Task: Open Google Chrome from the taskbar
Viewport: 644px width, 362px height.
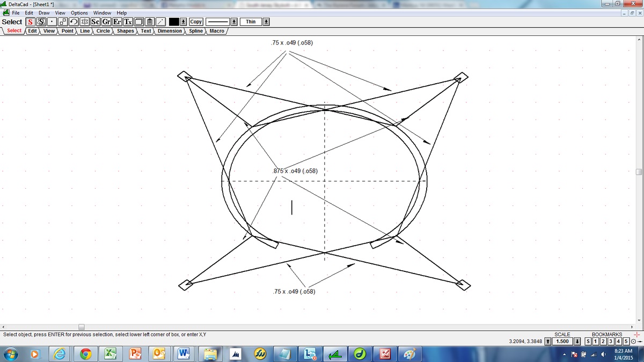Action: click(x=85, y=354)
